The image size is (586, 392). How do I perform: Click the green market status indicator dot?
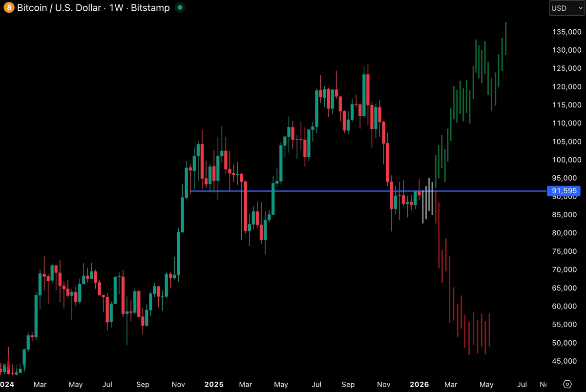pyautogui.click(x=181, y=8)
